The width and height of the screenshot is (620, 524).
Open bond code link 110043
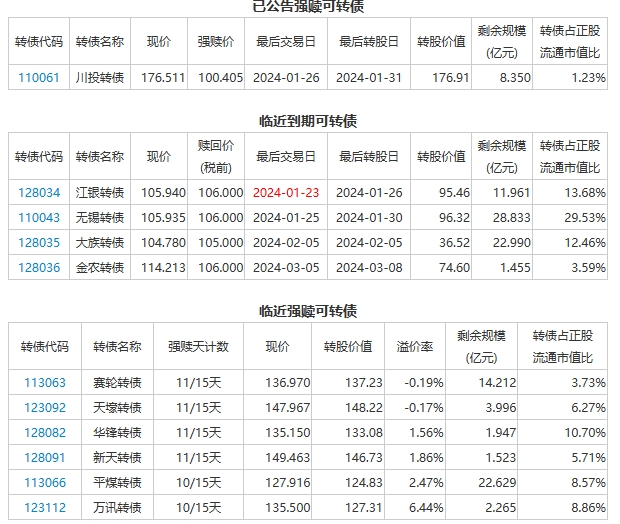[39, 218]
